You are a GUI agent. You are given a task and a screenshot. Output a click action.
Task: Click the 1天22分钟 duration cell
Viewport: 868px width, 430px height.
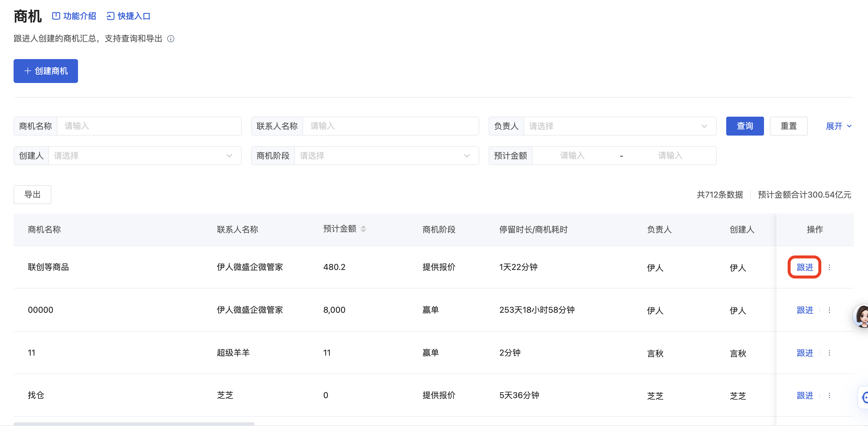click(518, 267)
